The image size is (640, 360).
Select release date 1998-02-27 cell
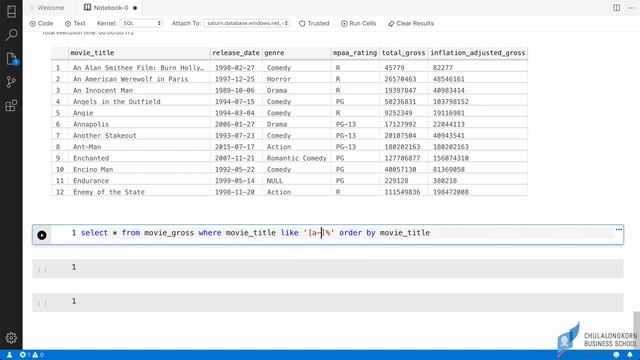pos(236,68)
